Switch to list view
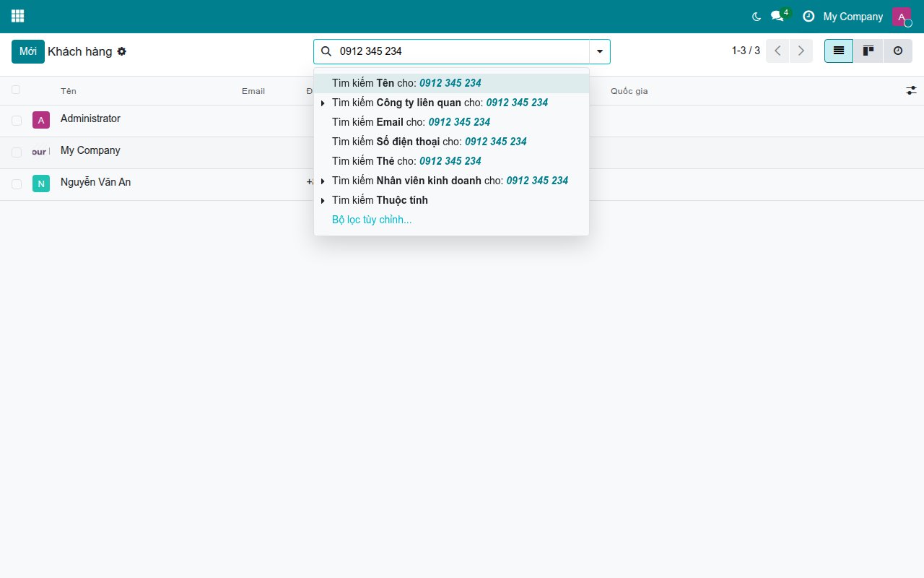The image size is (924, 578). (839, 51)
